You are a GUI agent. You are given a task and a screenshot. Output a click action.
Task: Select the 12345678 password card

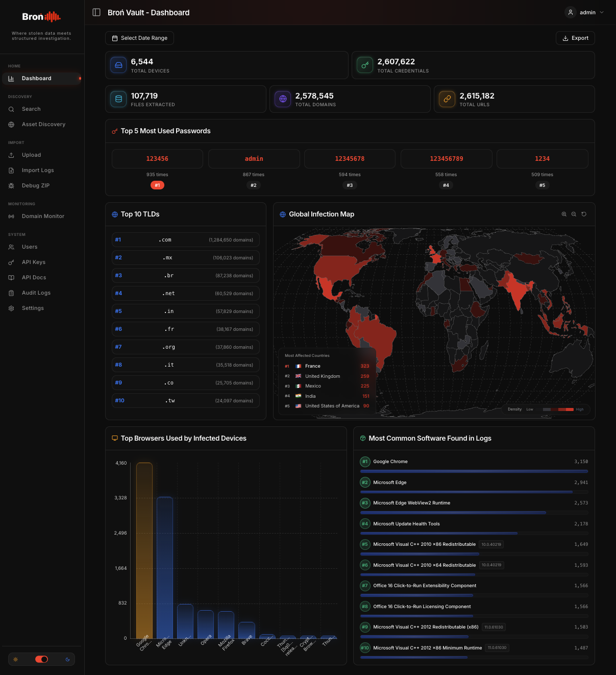coord(350,159)
